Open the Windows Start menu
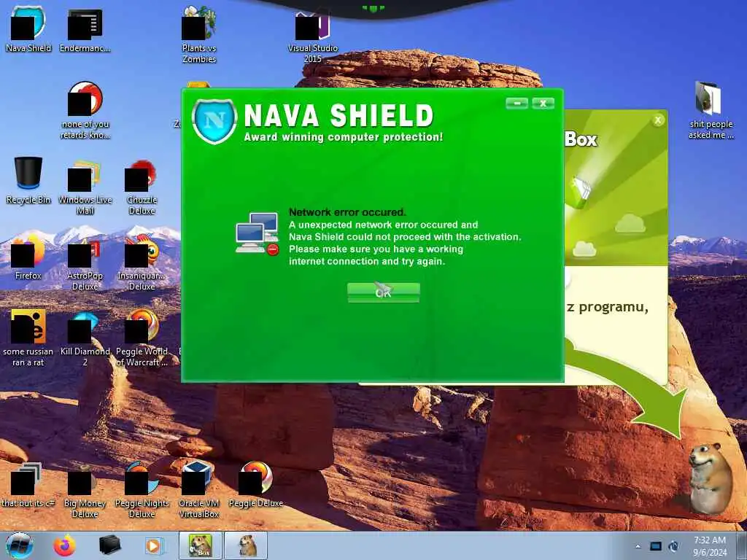 point(19,545)
